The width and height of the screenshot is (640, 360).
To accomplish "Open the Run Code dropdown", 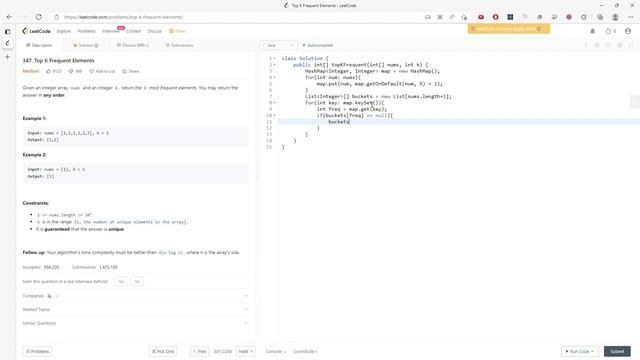I will click(580, 351).
